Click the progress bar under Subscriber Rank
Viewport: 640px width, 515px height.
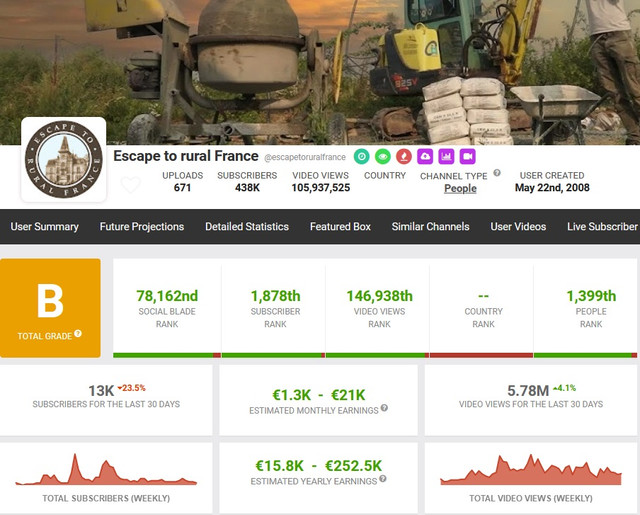tap(273, 355)
